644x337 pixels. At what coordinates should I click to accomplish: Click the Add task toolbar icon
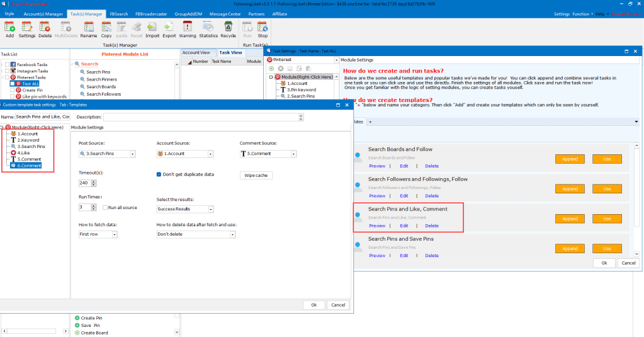(x=9, y=28)
